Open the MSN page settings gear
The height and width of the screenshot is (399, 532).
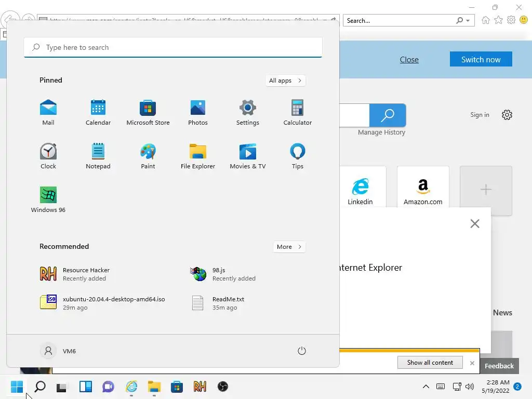coord(507,115)
